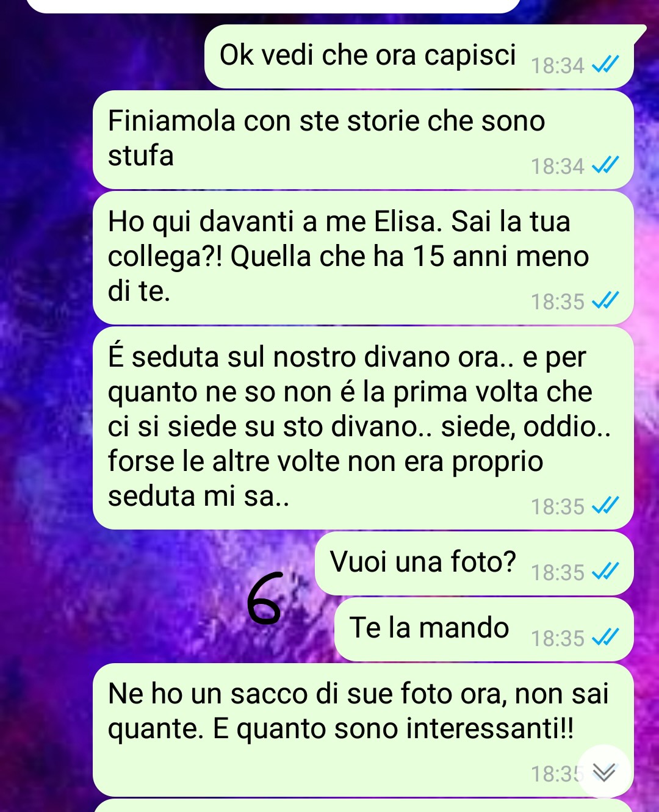Tap read checkmarks on "Finiamola con ste storie" message
Screen dimensions: 659x812
pyautogui.click(x=606, y=165)
